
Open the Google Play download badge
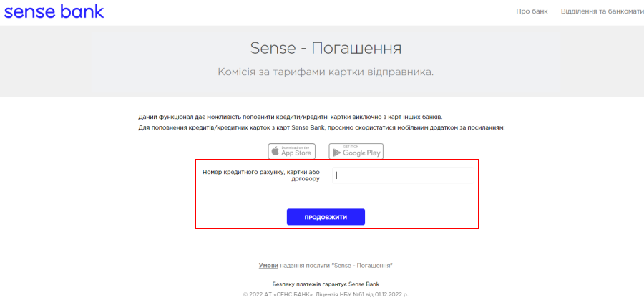(356, 151)
